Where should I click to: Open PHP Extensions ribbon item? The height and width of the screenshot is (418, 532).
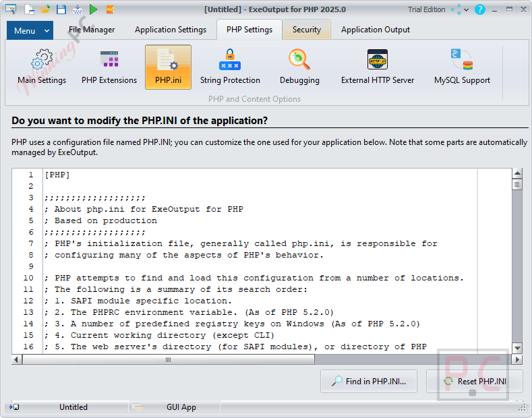[109, 67]
